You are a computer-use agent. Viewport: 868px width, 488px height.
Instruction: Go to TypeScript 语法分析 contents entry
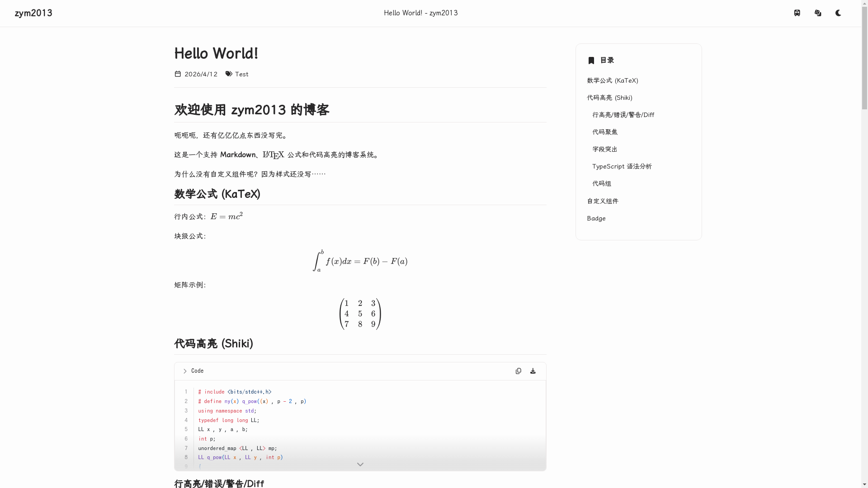(x=622, y=166)
